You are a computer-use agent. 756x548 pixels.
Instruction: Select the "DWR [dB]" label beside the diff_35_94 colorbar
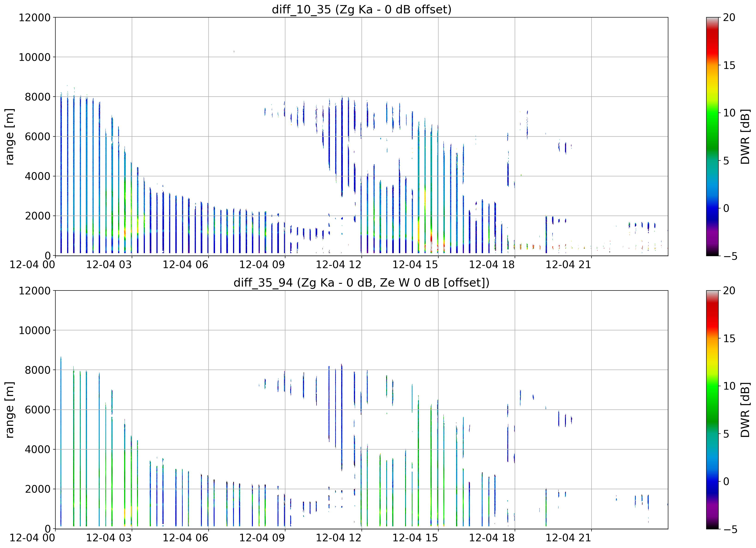(745, 410)
